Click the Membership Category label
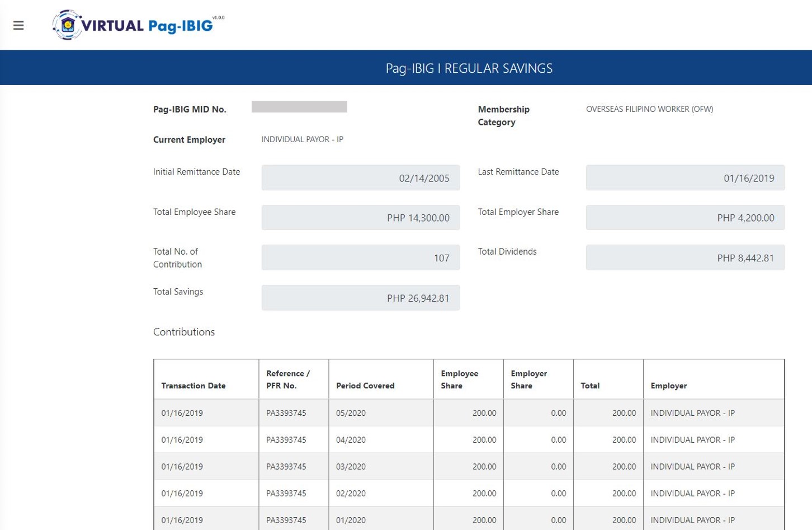This screenshot has height=530, width=812. 503,116
